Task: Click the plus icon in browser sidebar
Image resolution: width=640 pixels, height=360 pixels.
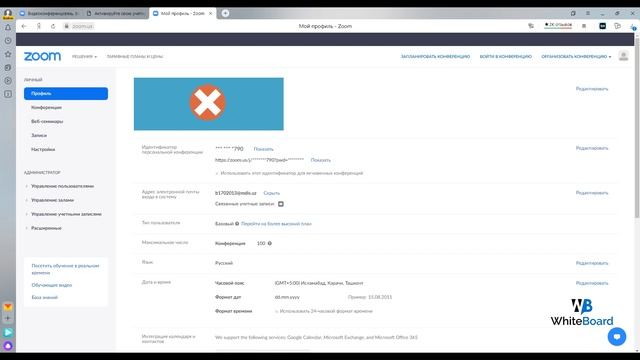Action: [8, 318]
